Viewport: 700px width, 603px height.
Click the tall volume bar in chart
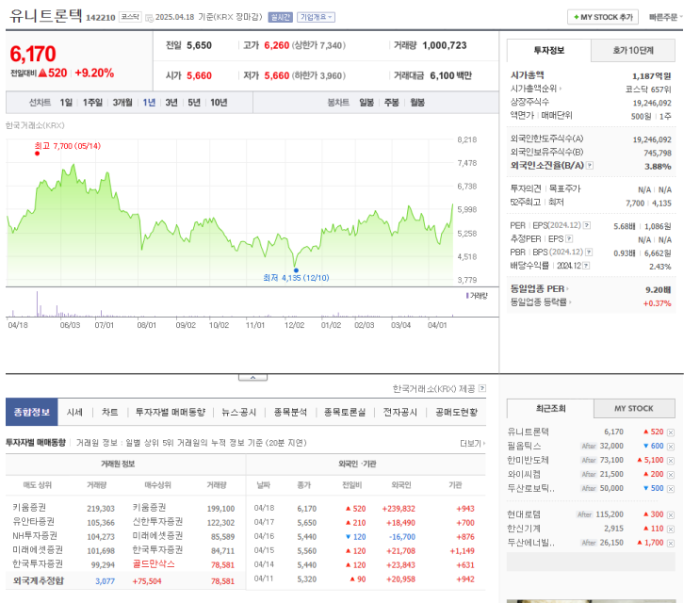[37, 304]
